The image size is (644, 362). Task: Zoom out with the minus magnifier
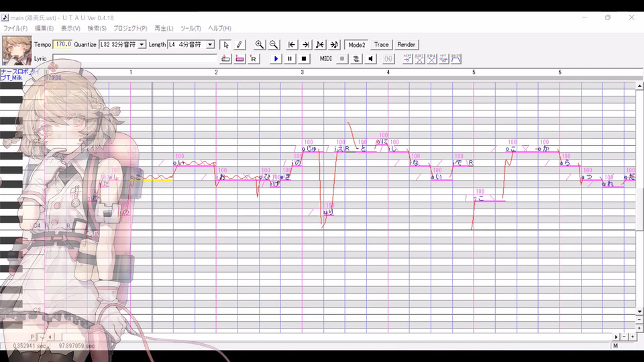pyautogui.click(x=274, y=45)
